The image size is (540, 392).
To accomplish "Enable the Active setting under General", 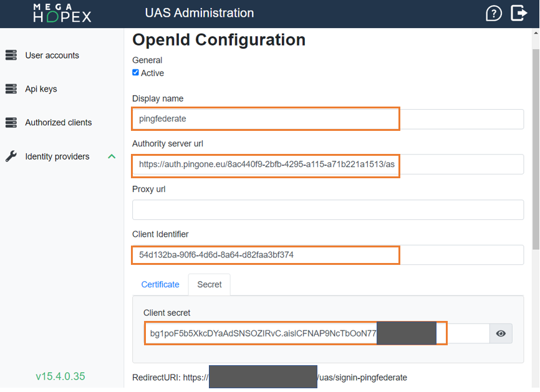I will tap(135, 72).
